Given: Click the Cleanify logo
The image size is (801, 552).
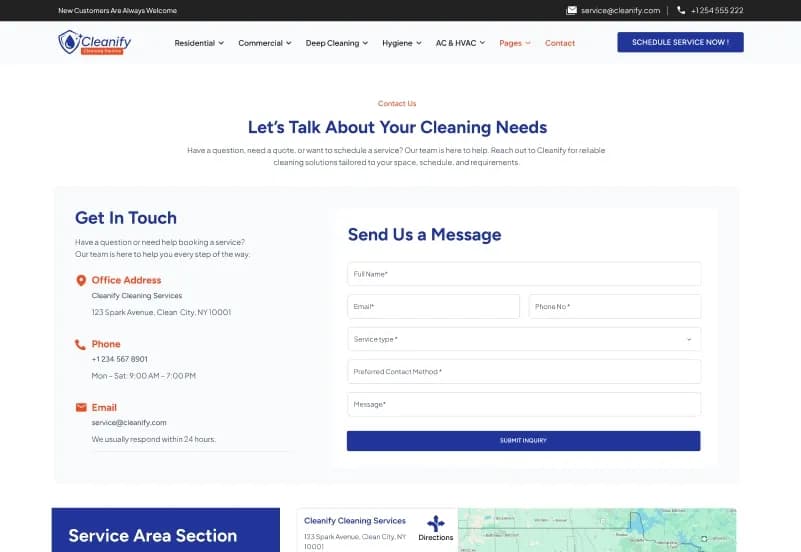Looking at the screenshot, I should (95, 42).
